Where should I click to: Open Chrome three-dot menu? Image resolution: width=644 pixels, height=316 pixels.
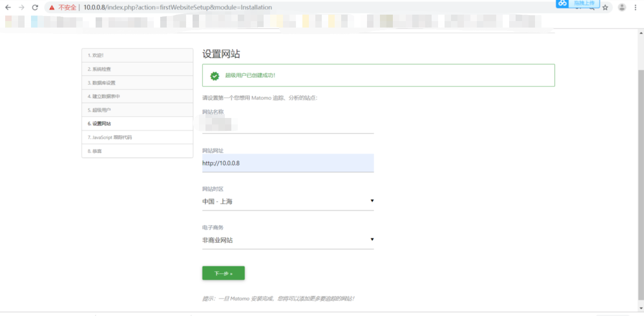[x=635, y=7]
